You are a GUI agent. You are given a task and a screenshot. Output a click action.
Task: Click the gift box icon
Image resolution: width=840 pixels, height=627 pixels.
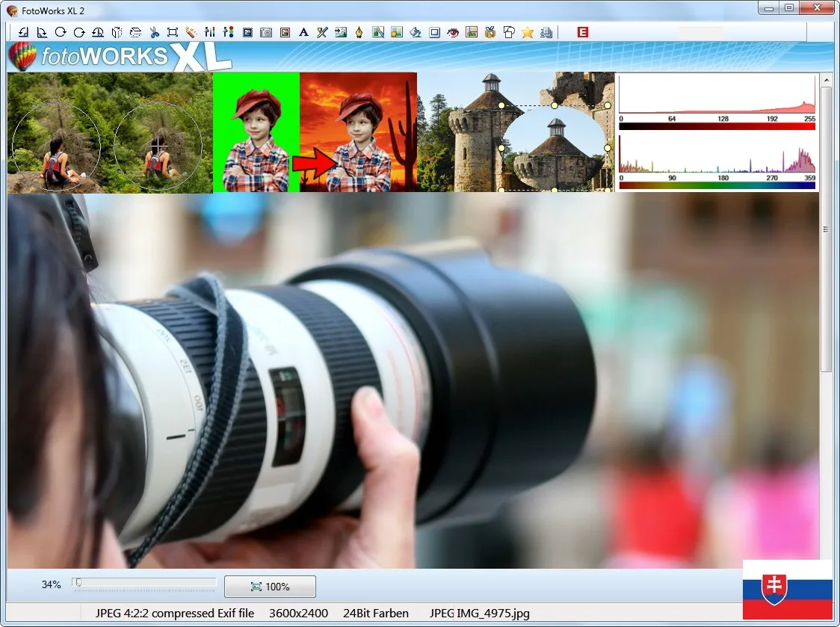[490, 32]
